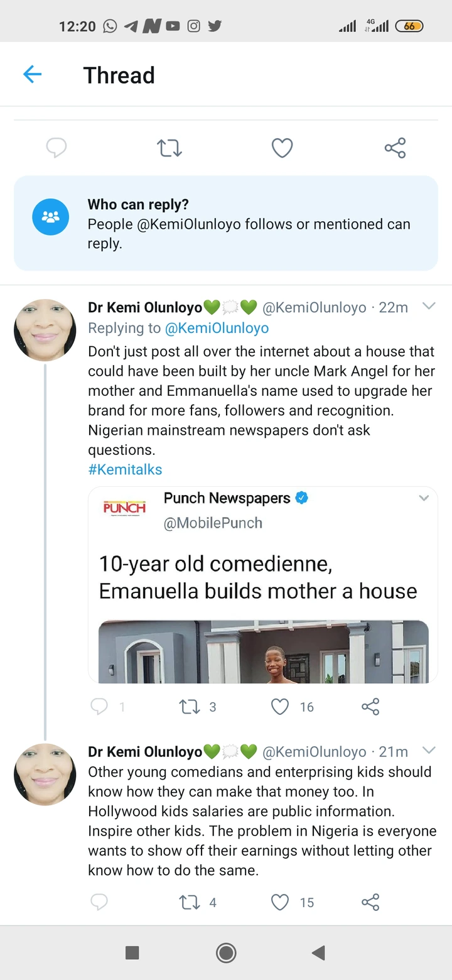The image size is (452, 980).
Task: Share the top tweet via share icon
Action: coord(395,148)
